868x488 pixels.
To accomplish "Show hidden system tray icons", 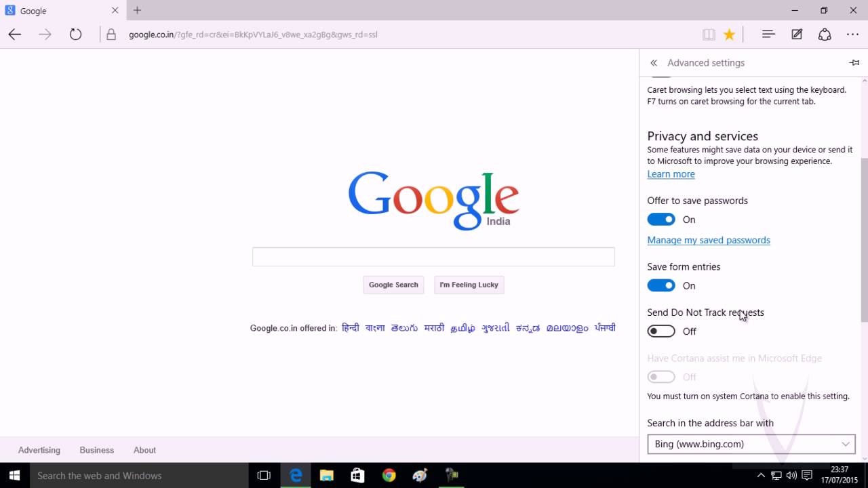I will [761, 476].
